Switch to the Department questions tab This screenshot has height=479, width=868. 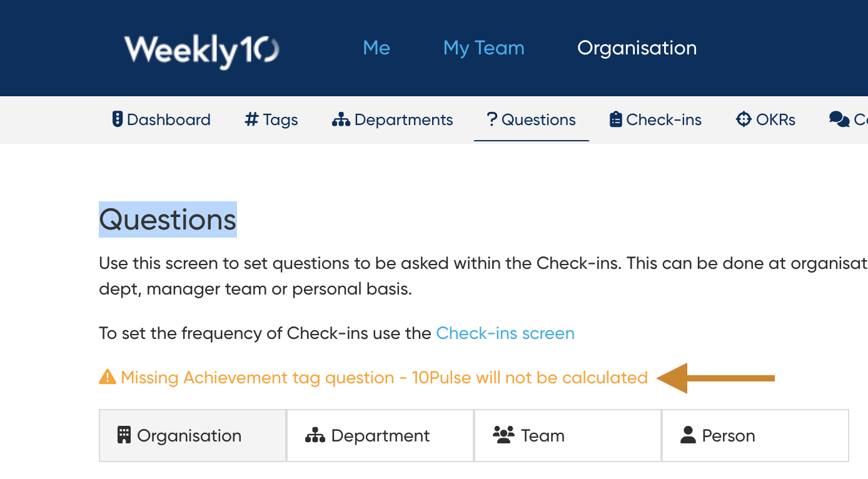[380, 436]
